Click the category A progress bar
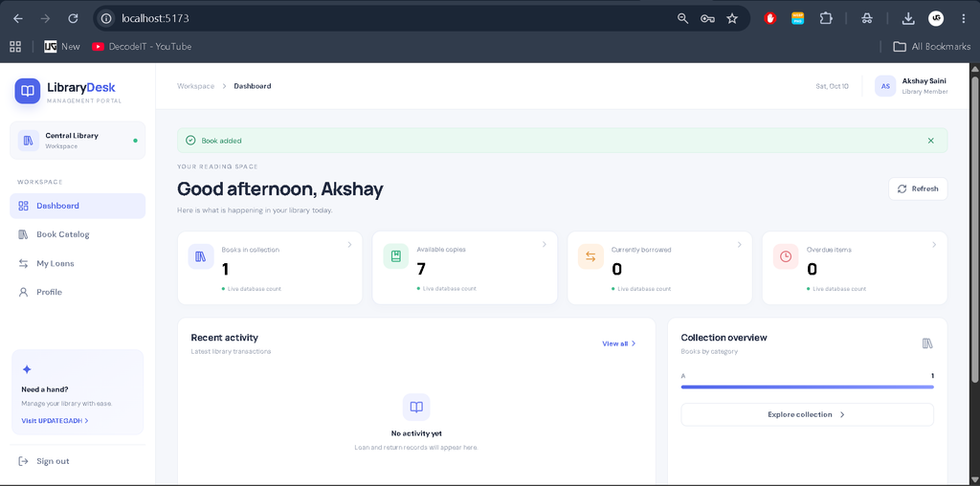 pos(807,387)
